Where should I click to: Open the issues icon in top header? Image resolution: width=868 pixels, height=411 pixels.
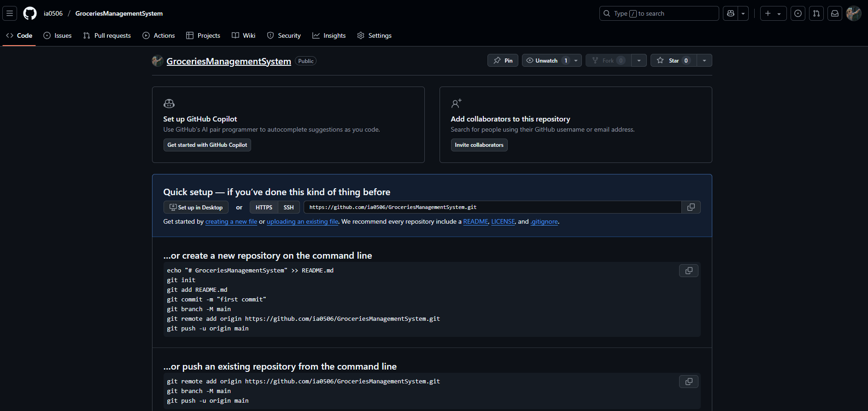click(798, 13)
